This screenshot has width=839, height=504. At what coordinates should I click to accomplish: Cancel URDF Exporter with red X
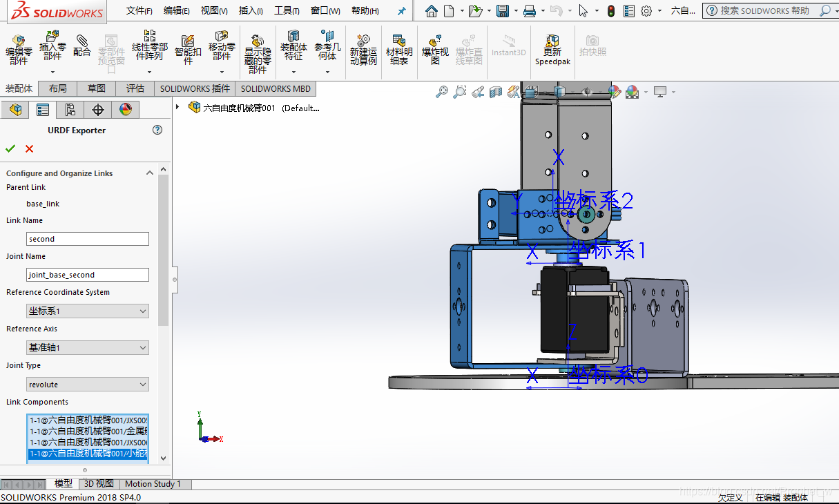coord(29,148)
